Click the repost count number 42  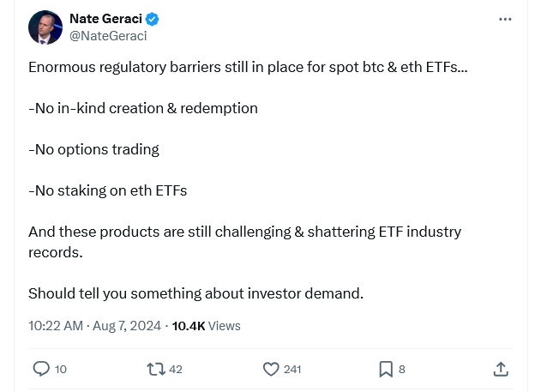click(x=176, y=369)
